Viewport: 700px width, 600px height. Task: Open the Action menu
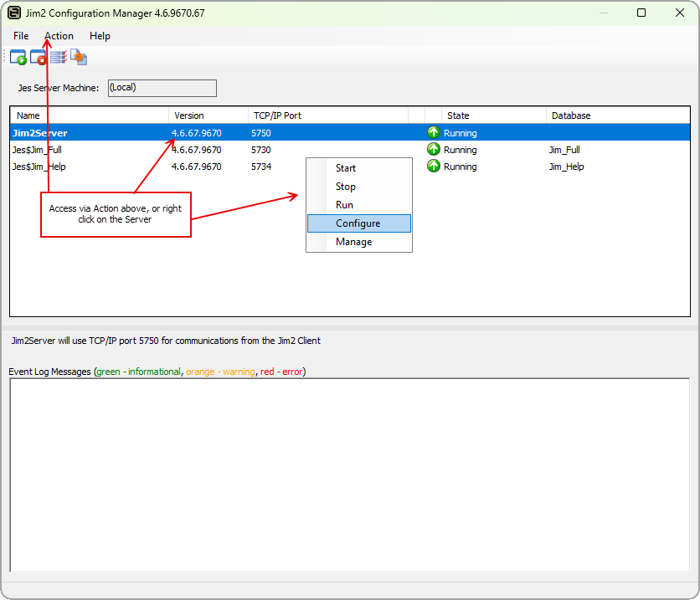59,36
